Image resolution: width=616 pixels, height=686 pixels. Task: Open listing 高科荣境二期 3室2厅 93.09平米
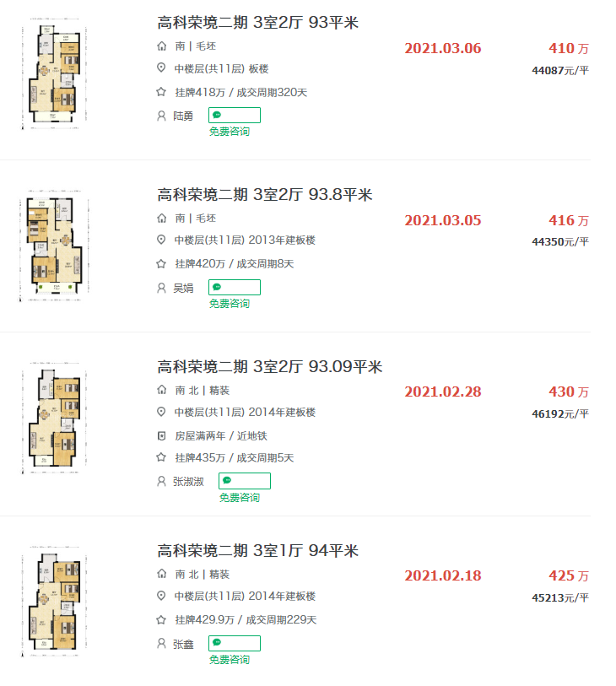tap(269, 367)
